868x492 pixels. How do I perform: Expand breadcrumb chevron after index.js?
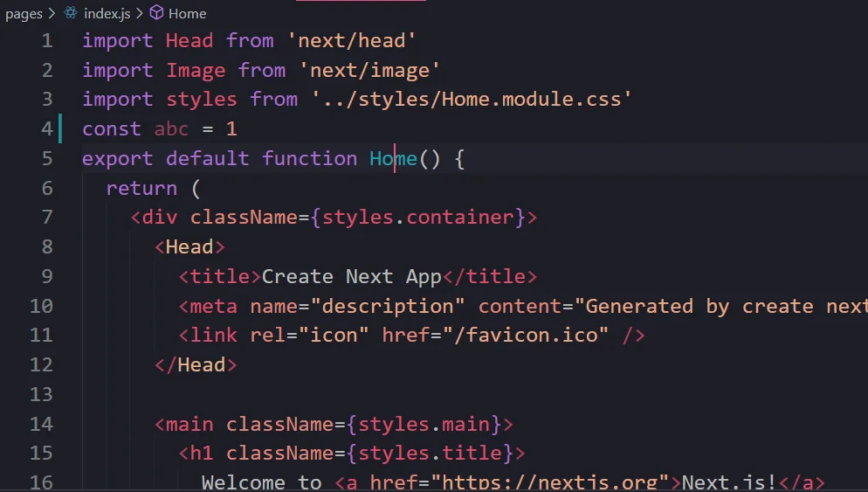(140, 13)
